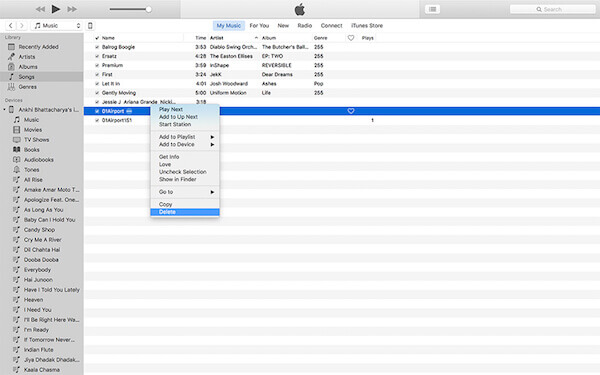The height and width of the screenshot is (375, 600).
Task: Click the Play button in playback controls
Action: click(56, 9)
